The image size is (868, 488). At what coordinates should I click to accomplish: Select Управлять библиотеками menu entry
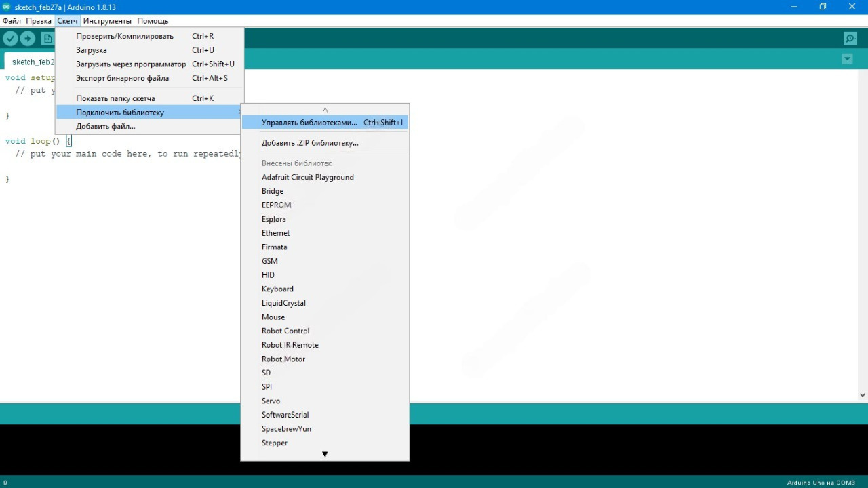pos(309,123)
